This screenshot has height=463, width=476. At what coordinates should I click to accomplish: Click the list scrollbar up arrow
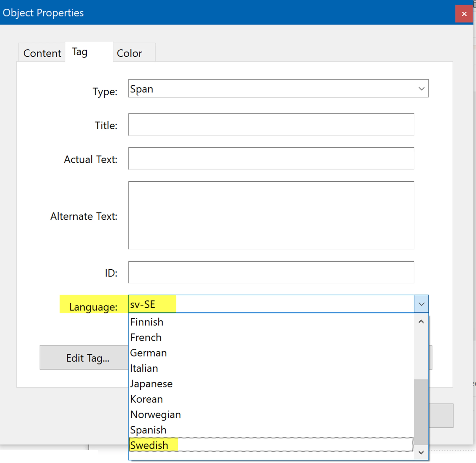pyautogui.click(x=421, y=322)
